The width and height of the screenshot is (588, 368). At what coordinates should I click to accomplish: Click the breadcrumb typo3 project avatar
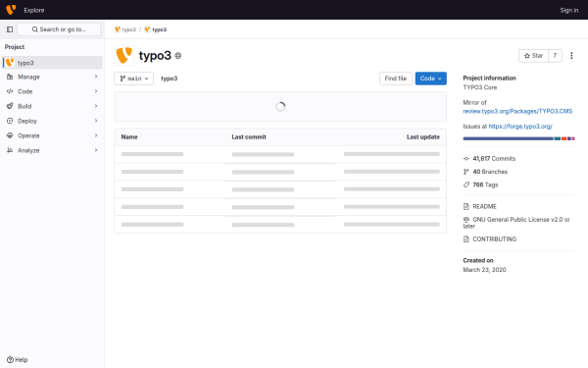click(147, 29)
